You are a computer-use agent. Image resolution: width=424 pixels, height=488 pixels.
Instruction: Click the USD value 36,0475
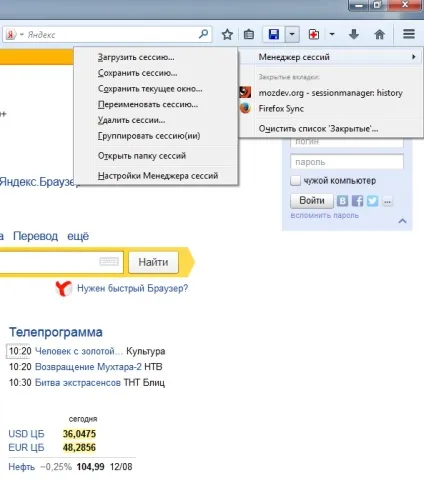point(79,434)
